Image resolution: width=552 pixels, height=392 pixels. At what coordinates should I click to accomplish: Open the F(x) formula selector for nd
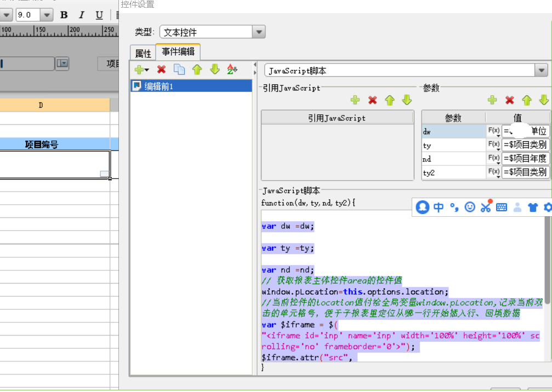point(493,159)
